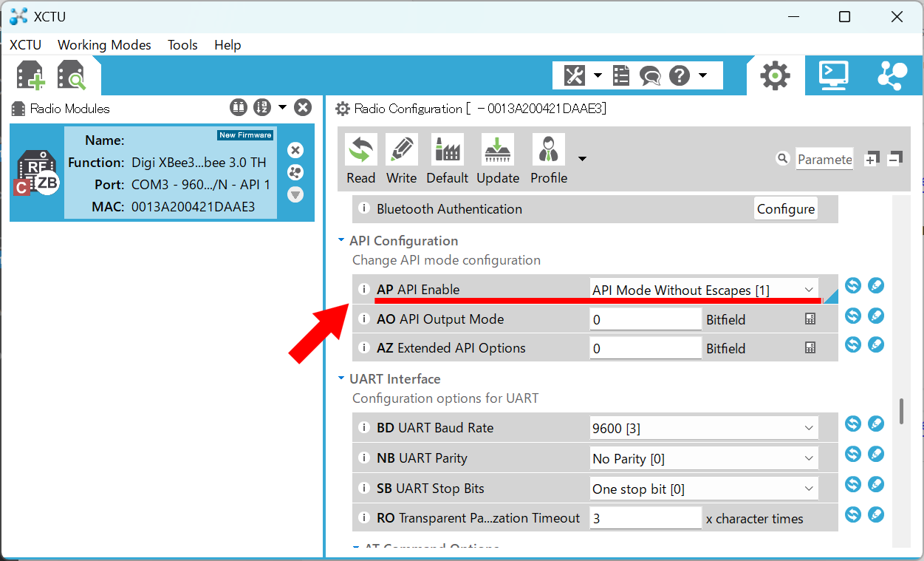Switch to Network working mode
The height and width of the screenshot is (561, 924).
tap(893, 75)
